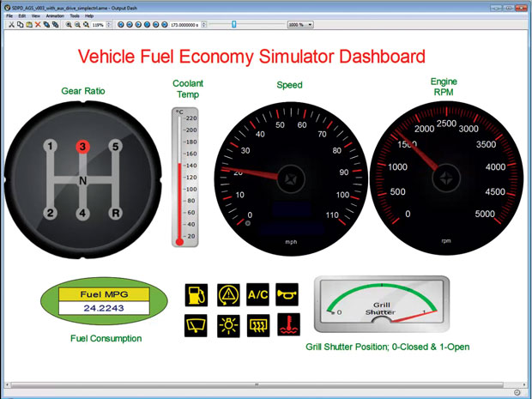
Task: Click the Zoom in magnifier icon
Action: (69, 25)
